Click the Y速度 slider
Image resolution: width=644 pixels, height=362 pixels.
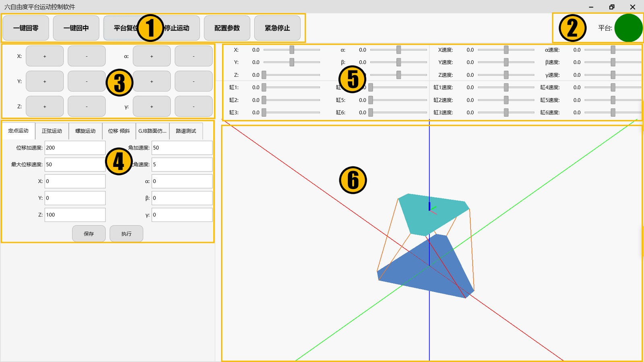(506, 62)
